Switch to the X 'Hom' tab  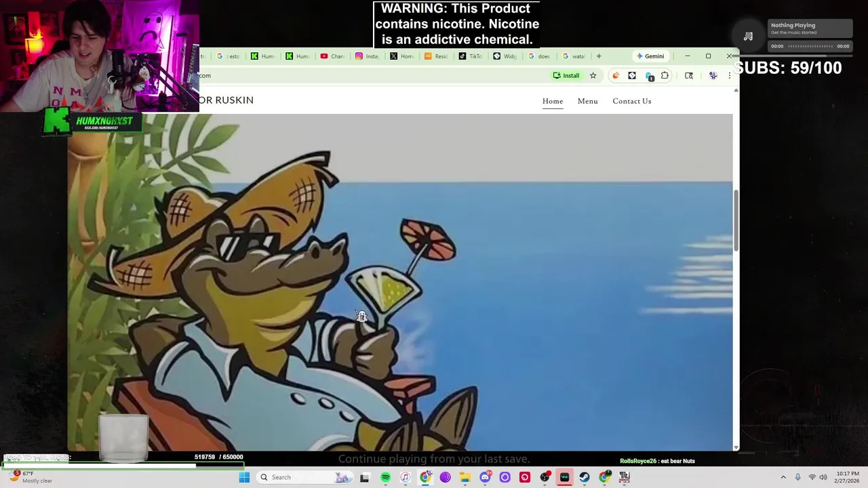(x=402, y=56)
